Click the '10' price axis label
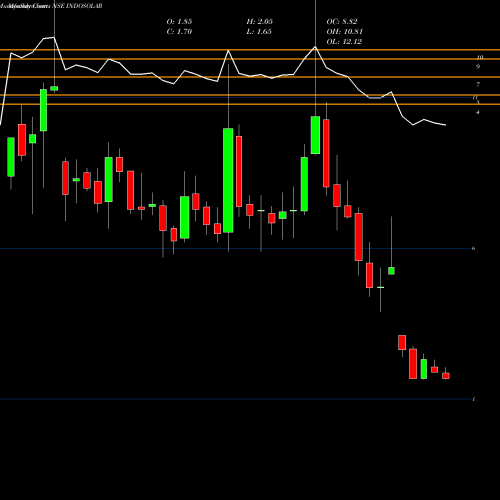 pos(480,58)
